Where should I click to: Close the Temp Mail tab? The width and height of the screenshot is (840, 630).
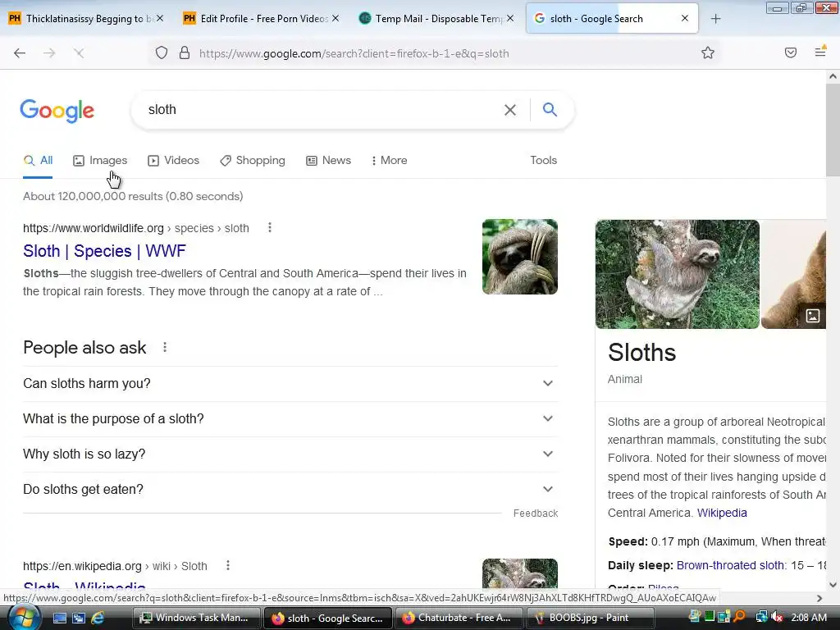pyautogui.click(x=510, y=18)
